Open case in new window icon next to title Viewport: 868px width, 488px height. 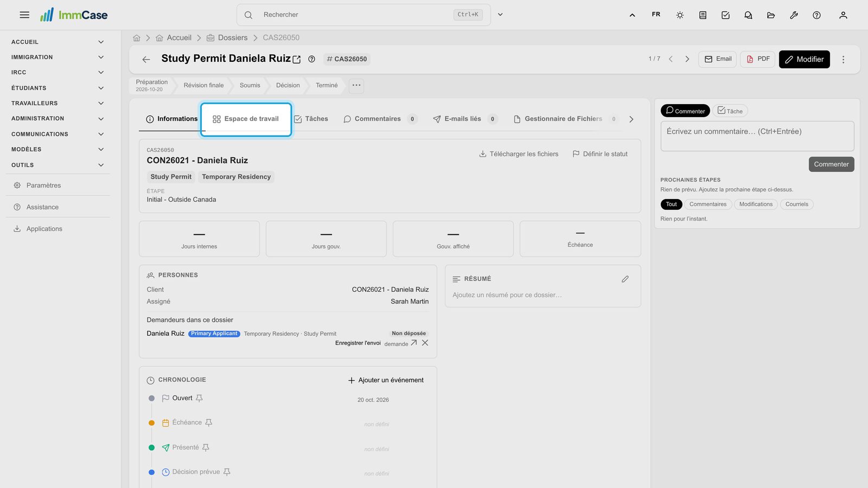pos(297,60)
